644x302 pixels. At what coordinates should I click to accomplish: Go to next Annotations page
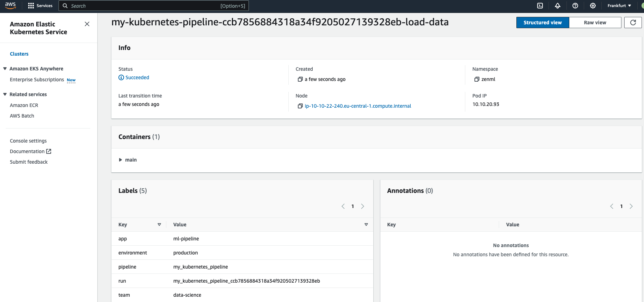pos(631,206)
